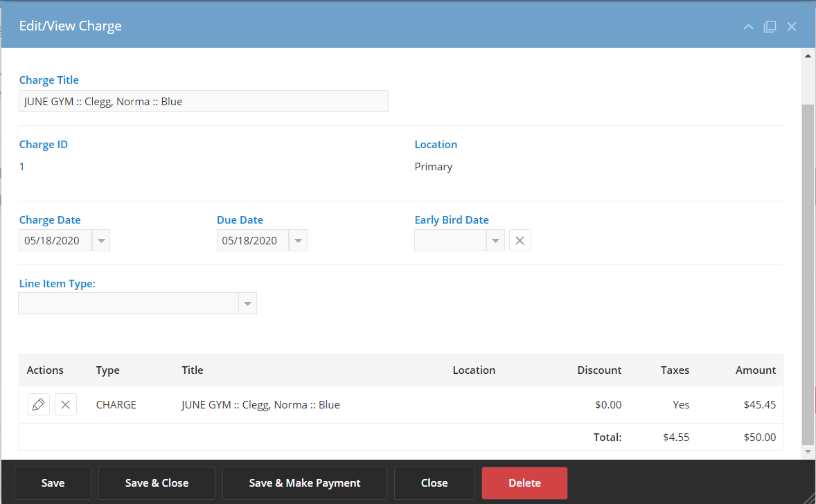Image resolution: width=816 pixels, height=504 pixels.
Task: Choose Save & Close
Action: click(x=157, y=483)
